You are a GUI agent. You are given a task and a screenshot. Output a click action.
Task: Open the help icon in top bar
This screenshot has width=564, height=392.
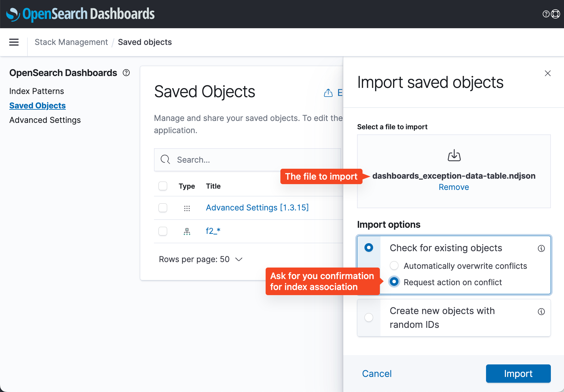(x=545, y=13)
